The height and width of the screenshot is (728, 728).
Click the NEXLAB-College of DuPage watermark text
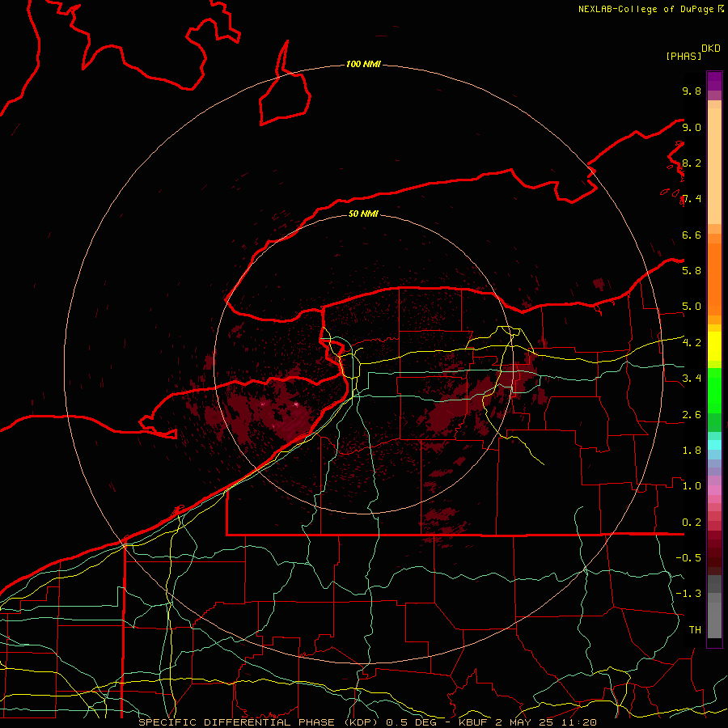(x=650, y=9)
